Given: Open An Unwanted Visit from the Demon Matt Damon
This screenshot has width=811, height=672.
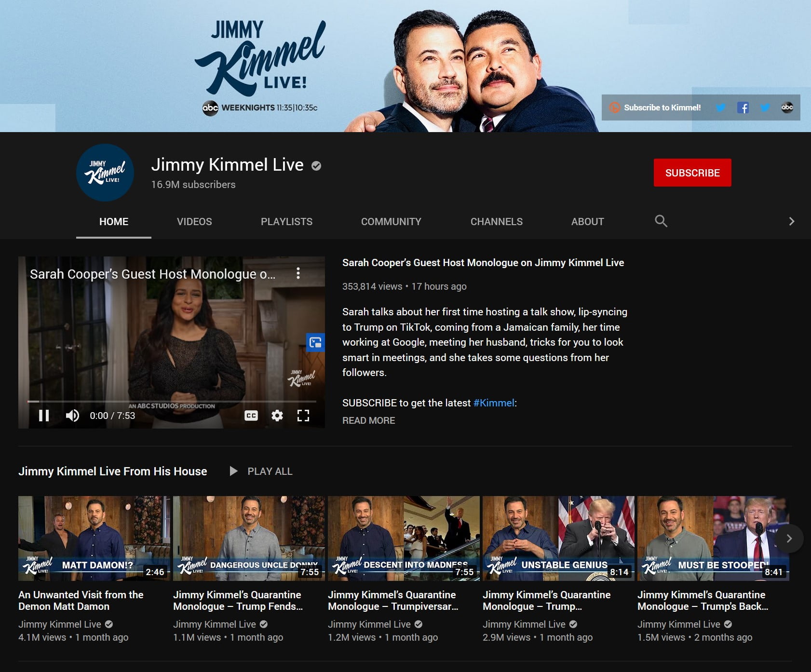Looking at the screenshot, I should (x=81, y=601).
